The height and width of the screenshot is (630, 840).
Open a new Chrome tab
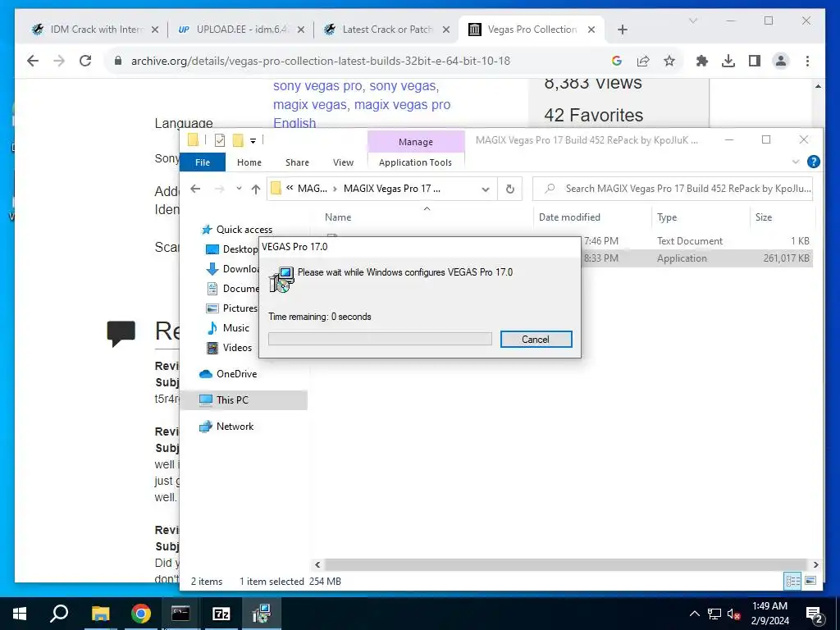[622, 30]
